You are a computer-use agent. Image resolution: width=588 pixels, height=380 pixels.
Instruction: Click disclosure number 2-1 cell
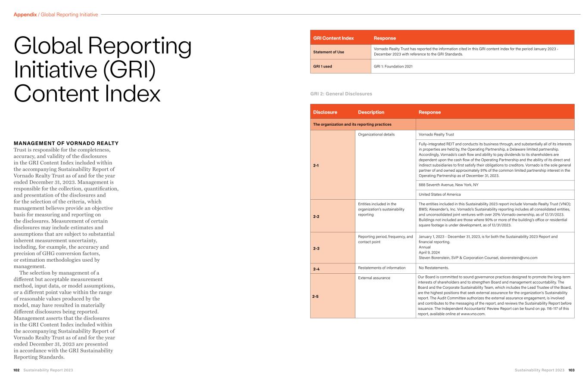coord(316,165)
